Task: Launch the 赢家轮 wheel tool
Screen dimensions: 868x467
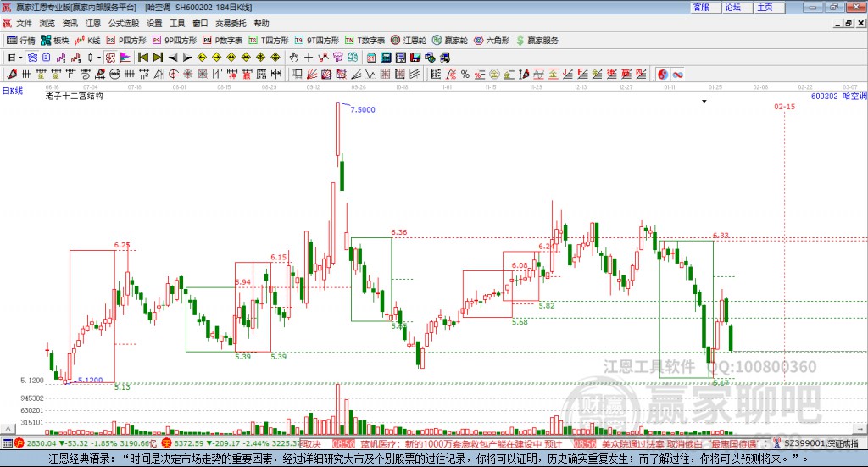Action: (x=450, y=41)
